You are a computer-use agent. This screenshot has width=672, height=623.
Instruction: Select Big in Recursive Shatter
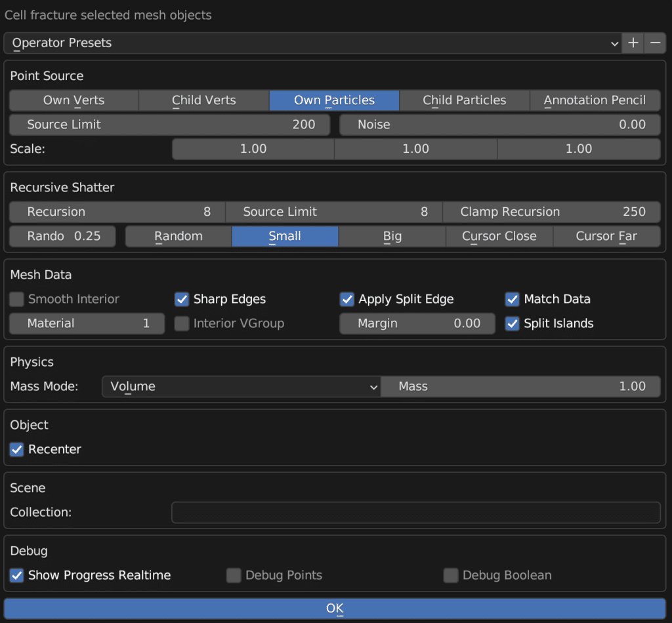coord(392,236)
